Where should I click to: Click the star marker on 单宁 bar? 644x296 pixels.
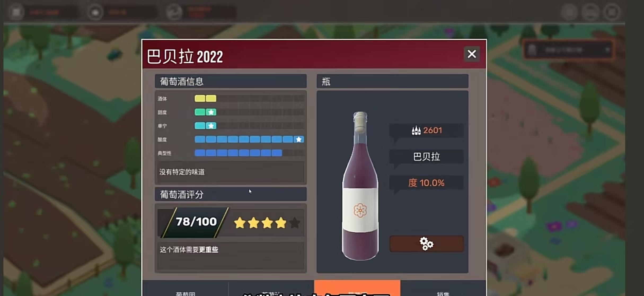[211, 126]
